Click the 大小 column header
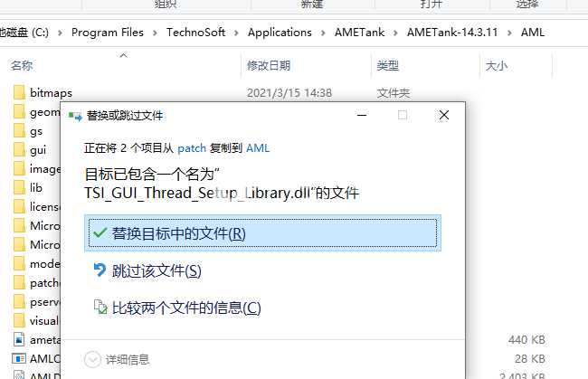This screenshot has width=588, height=379. pos(496,66)
